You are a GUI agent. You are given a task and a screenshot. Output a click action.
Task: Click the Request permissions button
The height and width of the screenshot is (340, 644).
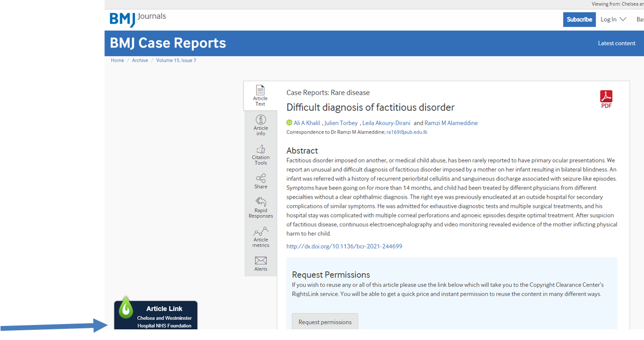click(325, 322)
